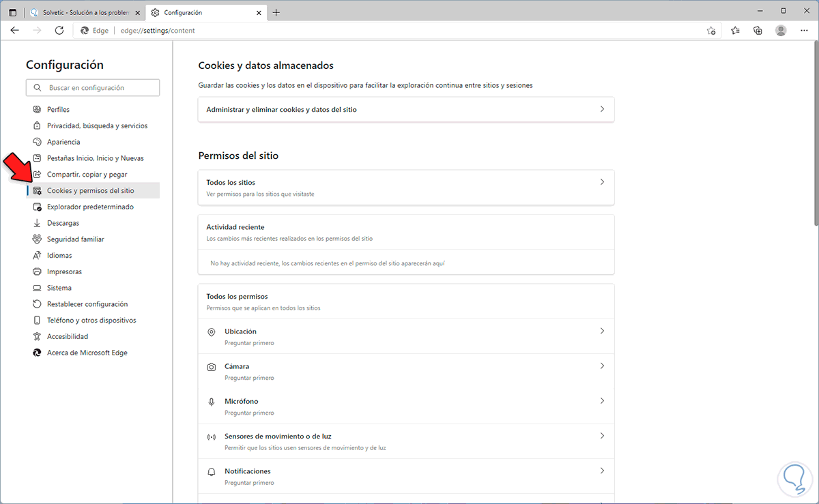This screenshot has width=819, height=504.
Task: Select Privacidad, búsqueda y servicios
Action: pyautogui.click(x=97, y=125)
